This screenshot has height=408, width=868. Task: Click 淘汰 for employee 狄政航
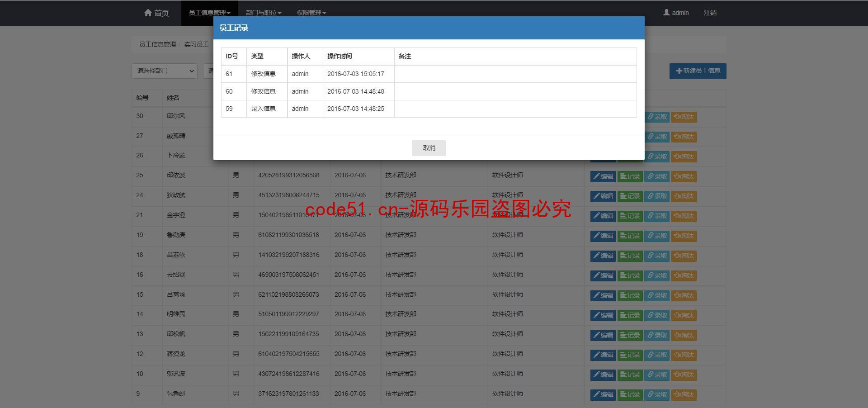(x=684, y=196)
